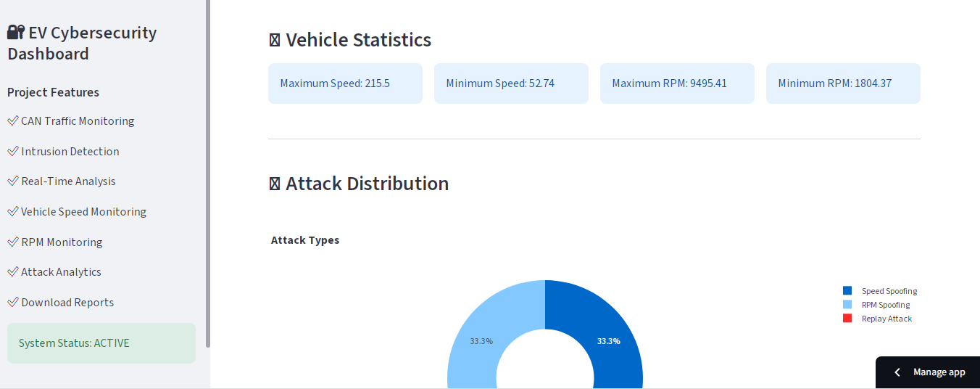Click the CAN Traffic Monitoring feature text
Screen dimensions: 980x389
coord(78,121)
